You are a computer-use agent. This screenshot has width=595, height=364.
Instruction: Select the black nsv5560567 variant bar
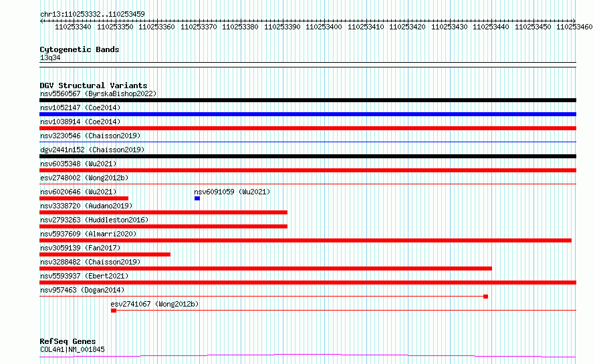308,100
